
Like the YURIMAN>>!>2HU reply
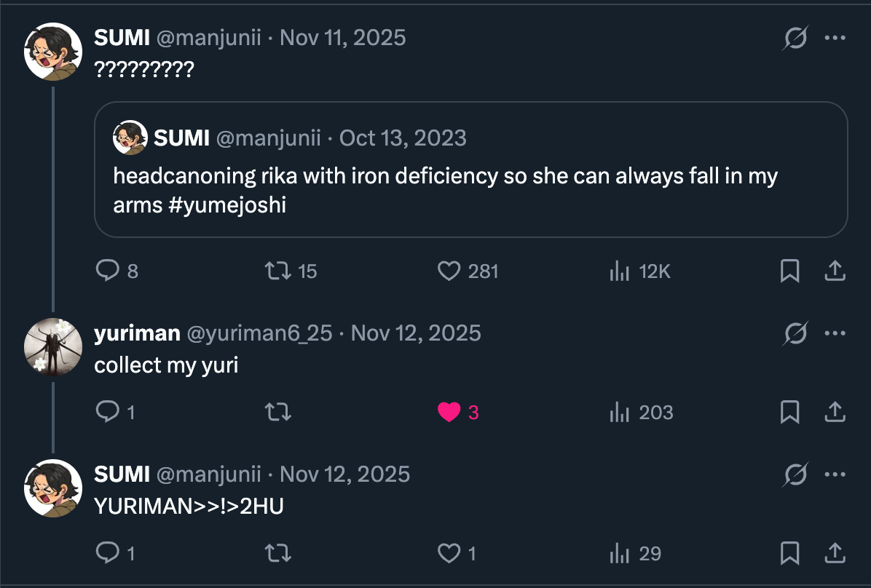pyautogui.click(x=449, y=554)
